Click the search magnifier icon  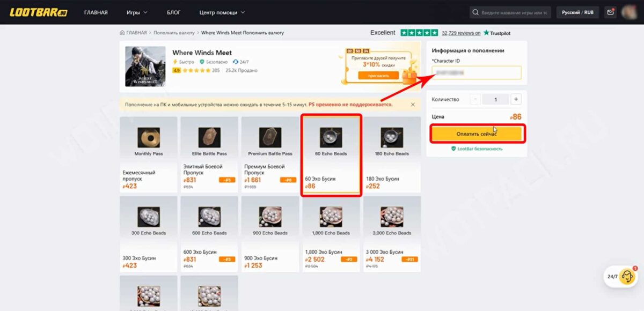tap(475, 12)
